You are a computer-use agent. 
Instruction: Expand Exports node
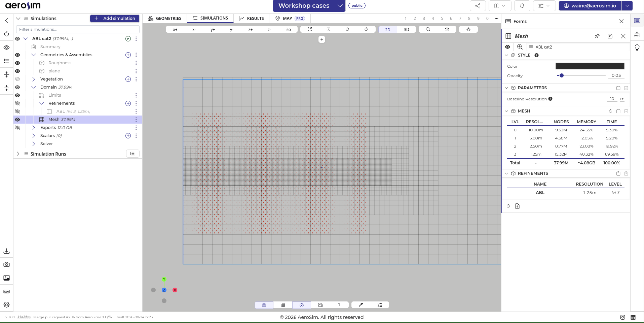tap(34, 128)
